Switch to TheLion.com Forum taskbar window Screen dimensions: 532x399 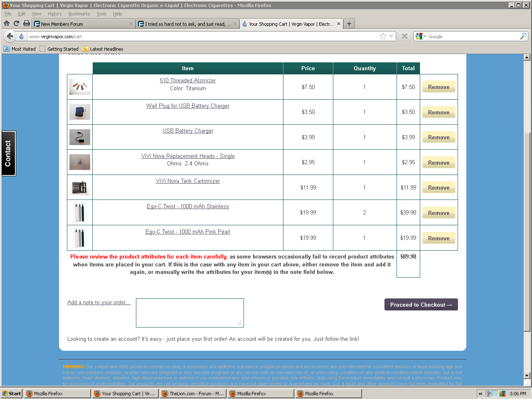[x=193, y=393]
